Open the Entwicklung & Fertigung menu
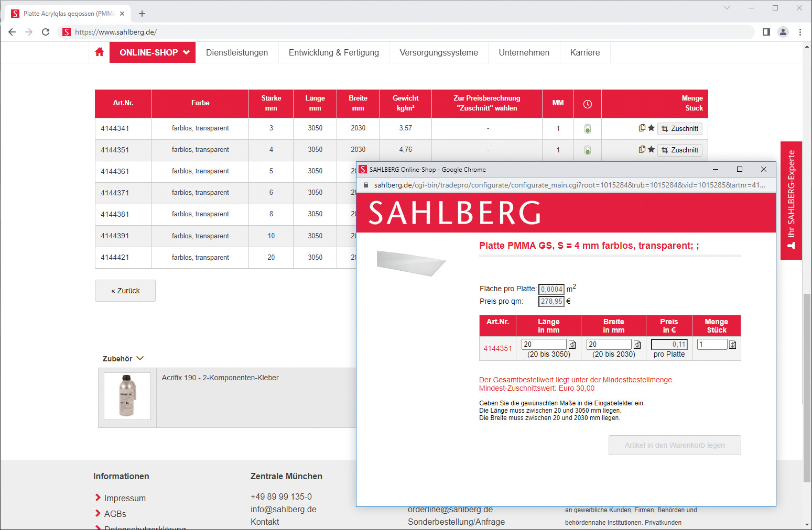 (x=334, y=52)
